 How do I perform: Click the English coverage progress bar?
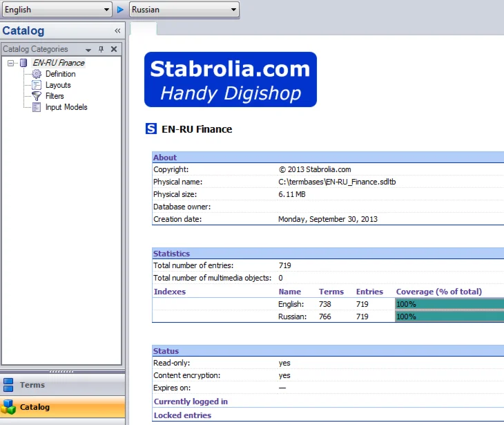coord(449,304)
